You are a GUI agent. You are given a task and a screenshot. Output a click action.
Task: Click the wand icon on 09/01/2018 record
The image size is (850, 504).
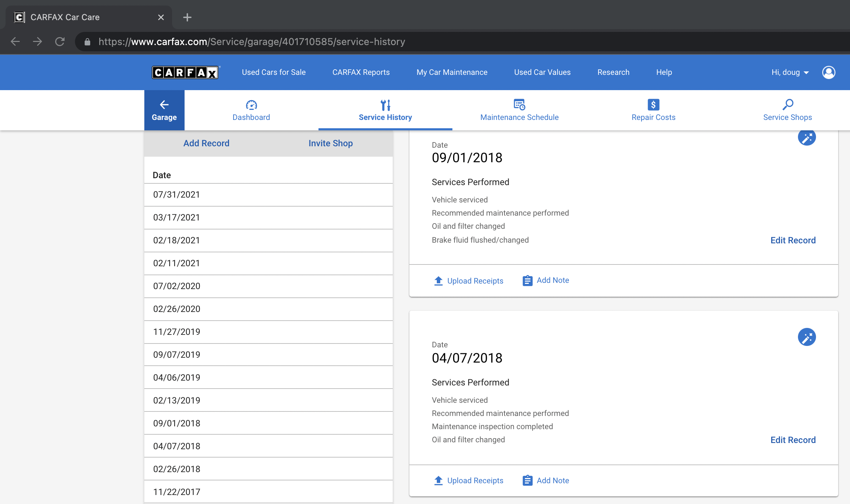[807, 138]
